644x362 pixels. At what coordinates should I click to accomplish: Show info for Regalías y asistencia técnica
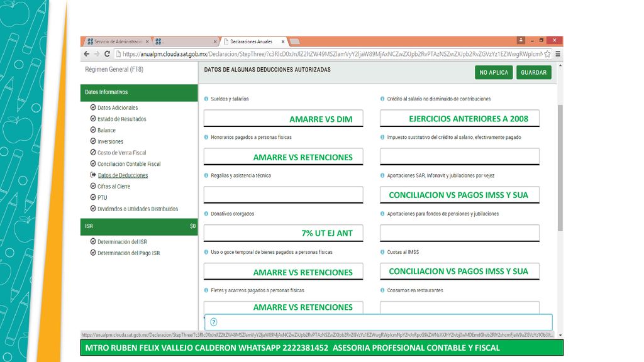click(x=206, y=175)
